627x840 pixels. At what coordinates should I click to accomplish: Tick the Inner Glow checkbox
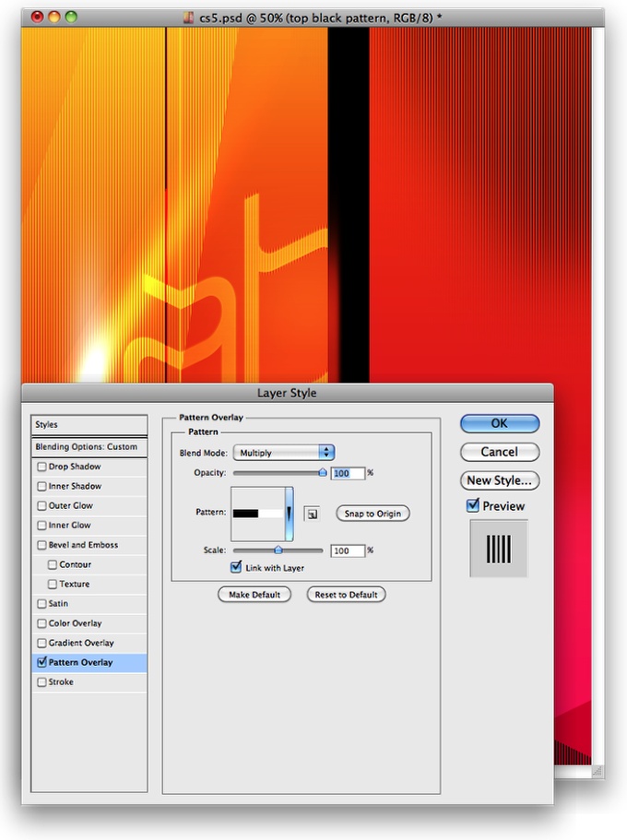click(41, 526)
